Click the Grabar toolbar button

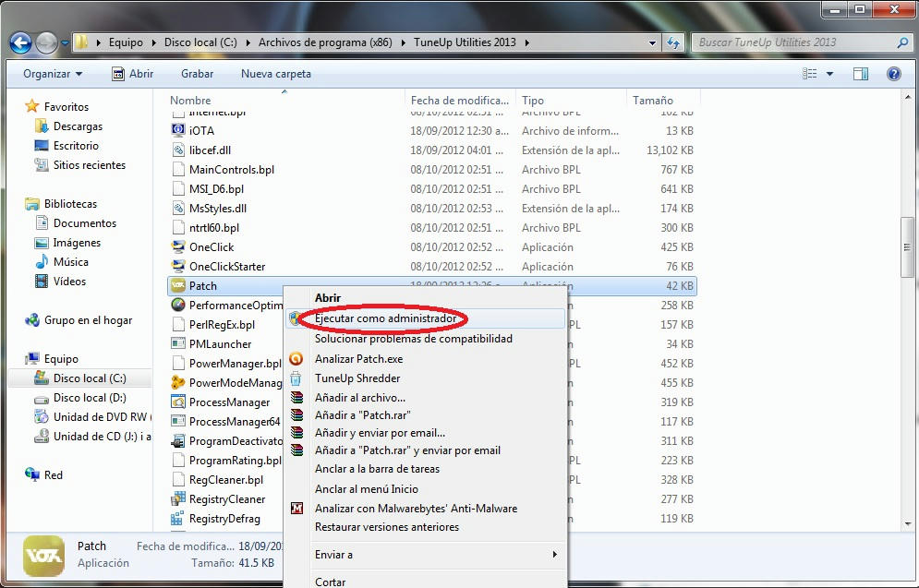pyautogui.click(x=197, y=74)
